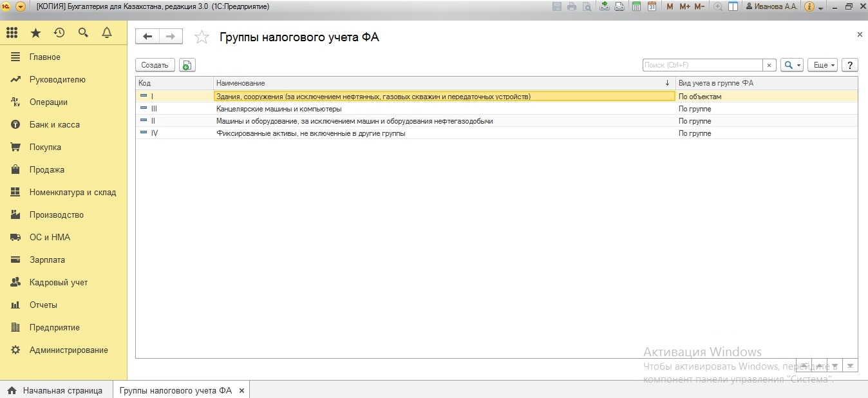This screenshot has width=868, height=398.
Task: Open the ОС и НМА section
Action: [x=50, y=237]
